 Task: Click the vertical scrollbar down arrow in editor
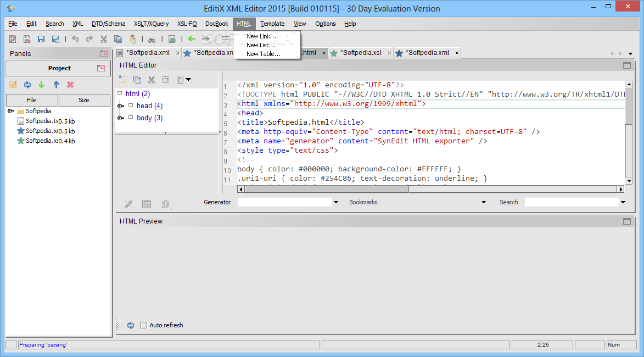pos(629,181)
